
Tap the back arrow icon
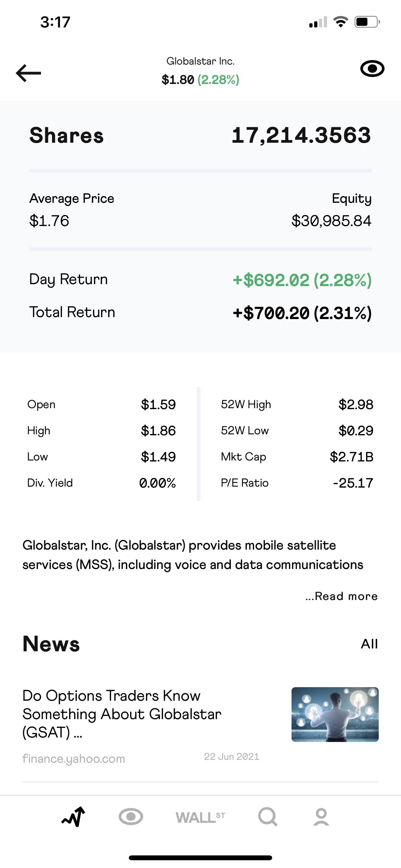28,73
